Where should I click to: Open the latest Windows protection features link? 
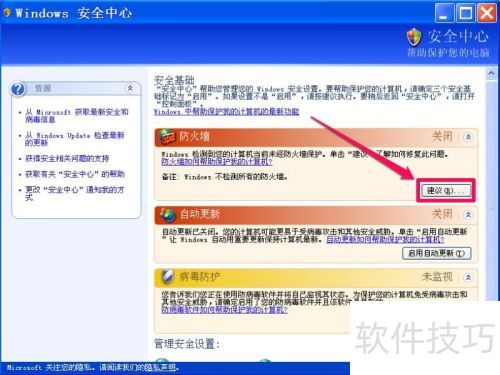click(x=226, y=112)
